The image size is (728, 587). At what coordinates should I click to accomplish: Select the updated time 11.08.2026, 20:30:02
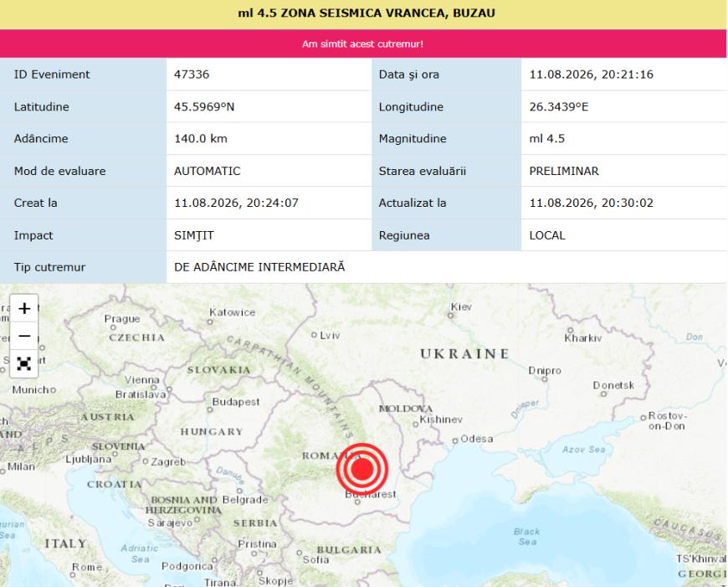point(591,203)
